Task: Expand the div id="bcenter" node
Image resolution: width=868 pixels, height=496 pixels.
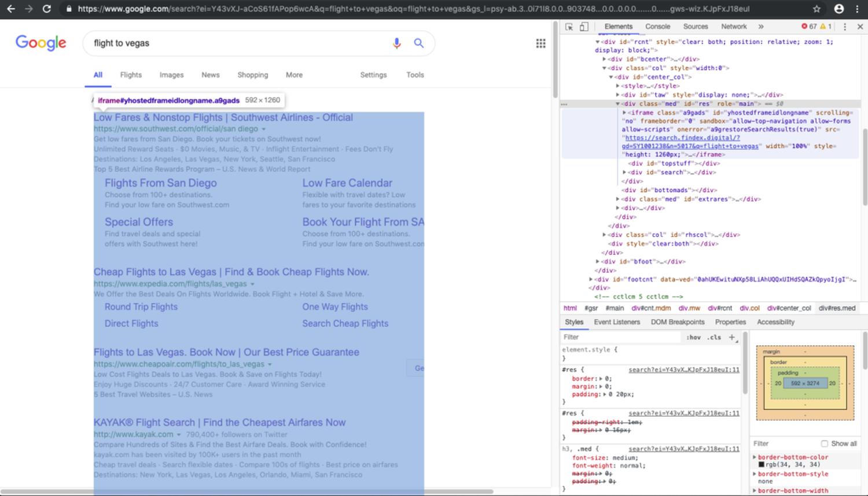Action: [604, 59]
